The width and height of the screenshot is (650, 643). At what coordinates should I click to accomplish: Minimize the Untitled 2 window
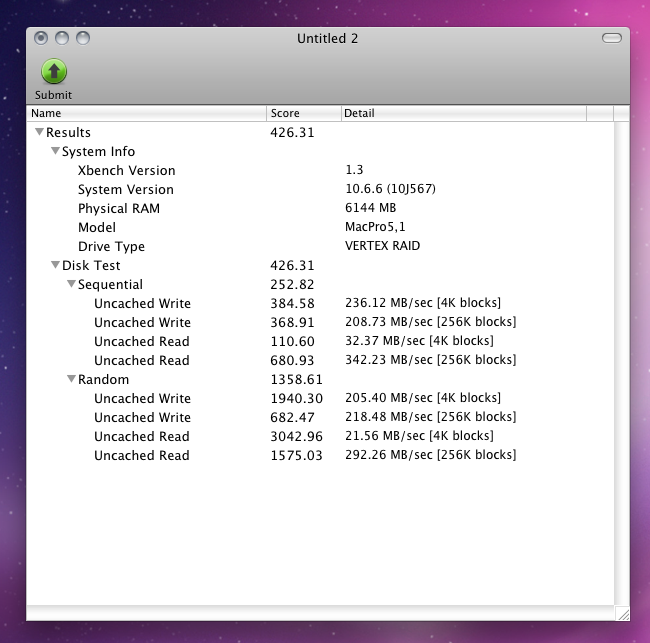[62, 38]
